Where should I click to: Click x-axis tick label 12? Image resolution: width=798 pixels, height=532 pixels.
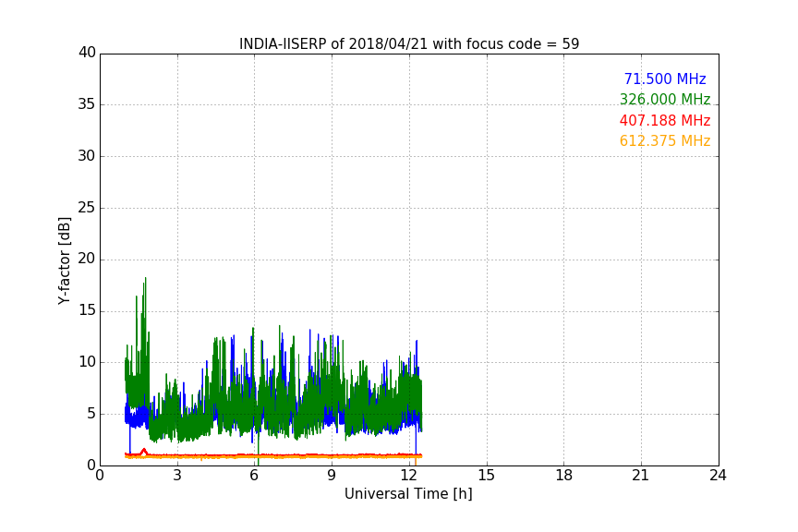(x=409, y=476)
